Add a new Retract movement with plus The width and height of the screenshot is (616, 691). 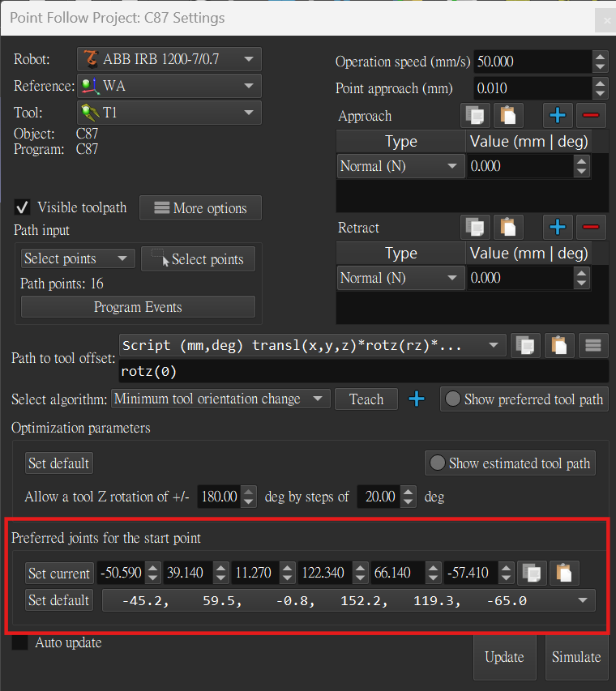pos(557,228)
